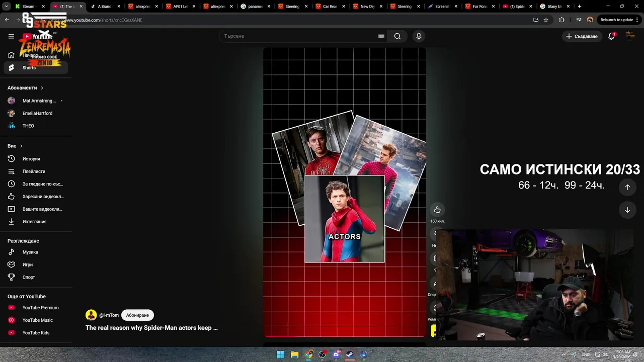Screen dimensions: 644x362
Task: Switch to the Car Rear tab
Action: (x=330, y=7)
